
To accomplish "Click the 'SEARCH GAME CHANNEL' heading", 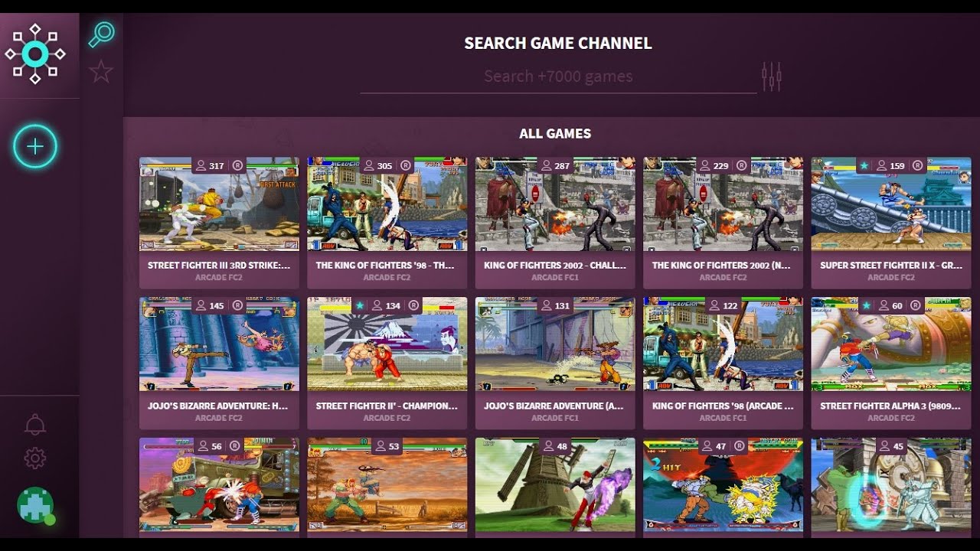I will 558,43.
